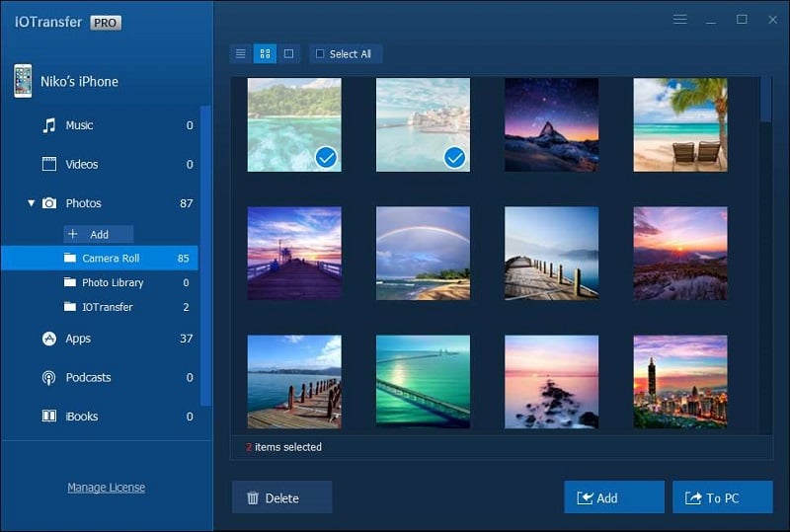Open the Photo Library folder
This screenshot has height=532, width=790.
126,282
